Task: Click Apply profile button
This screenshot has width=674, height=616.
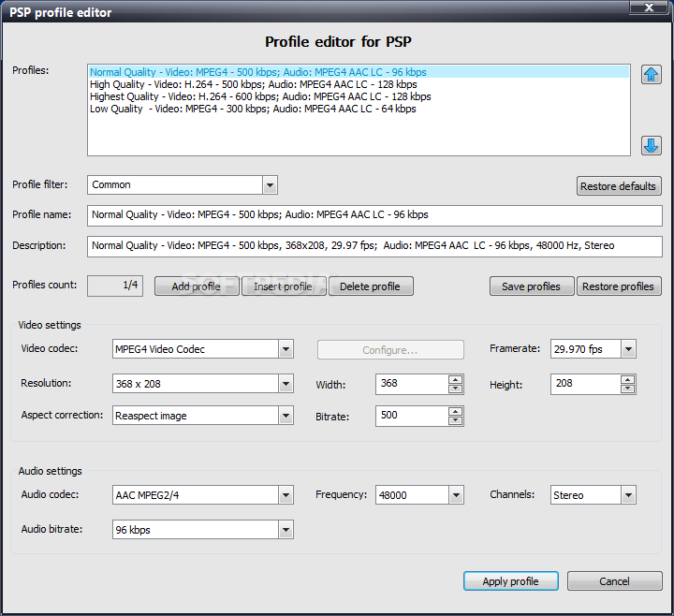Action: pos(511,581)
